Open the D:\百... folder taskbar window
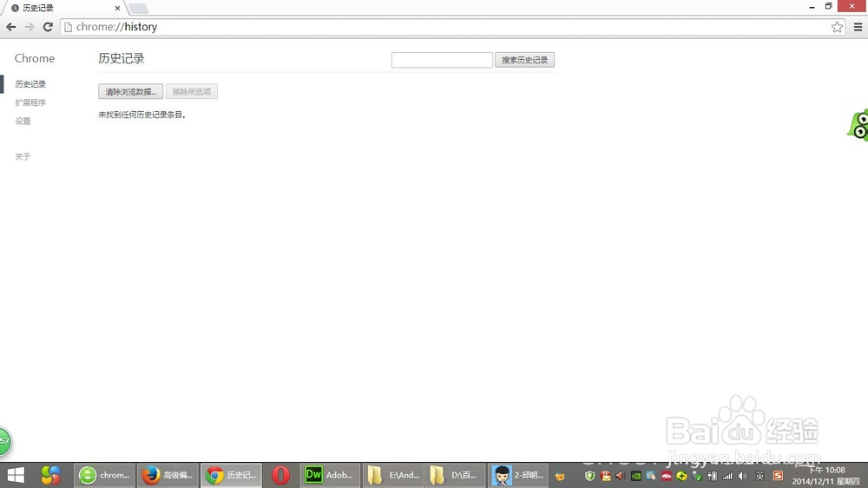The image size is (868, 488). (x=455, y=475)
